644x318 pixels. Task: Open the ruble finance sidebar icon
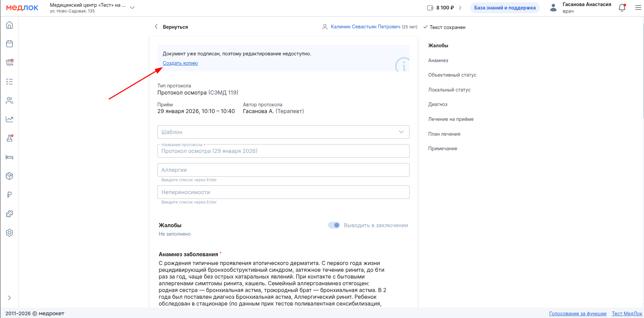pos(9,195)
